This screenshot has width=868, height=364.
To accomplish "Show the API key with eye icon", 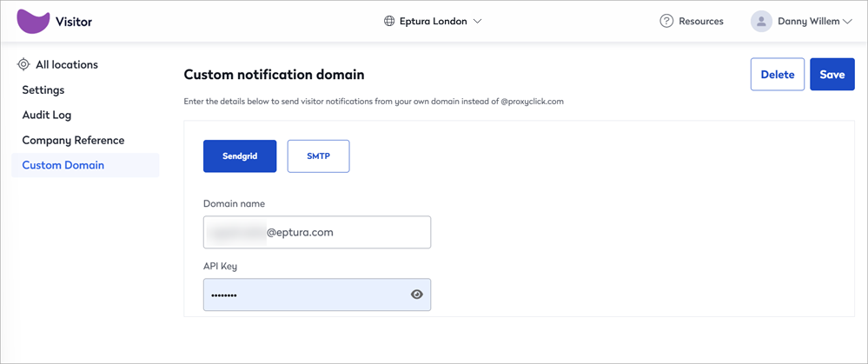I will coord(417,295).
